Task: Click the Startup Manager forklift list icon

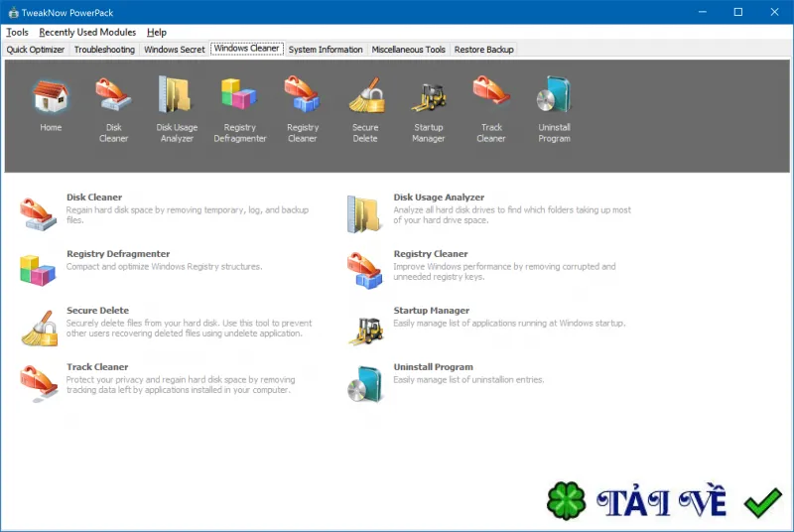Action: click(x=366, y=332)
